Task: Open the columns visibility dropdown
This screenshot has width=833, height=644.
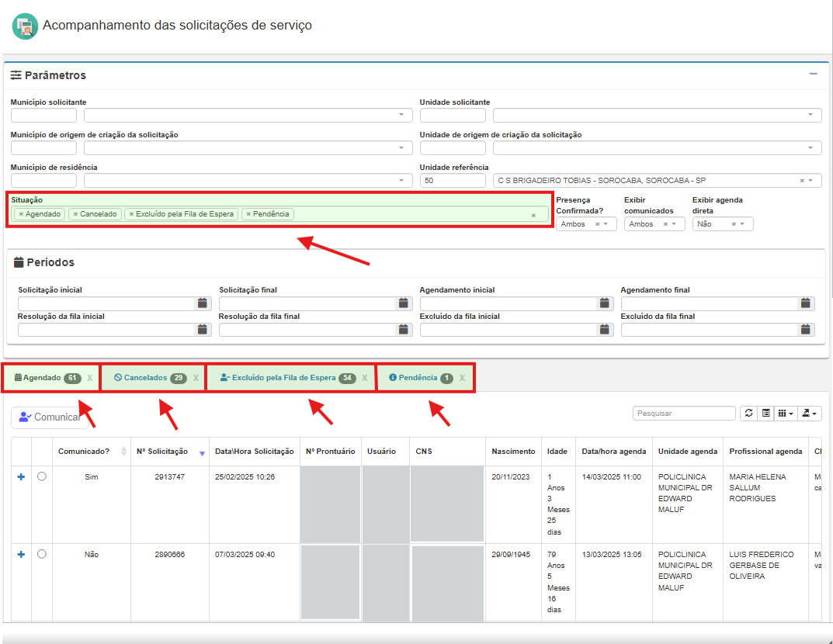Action: (786, 414)
